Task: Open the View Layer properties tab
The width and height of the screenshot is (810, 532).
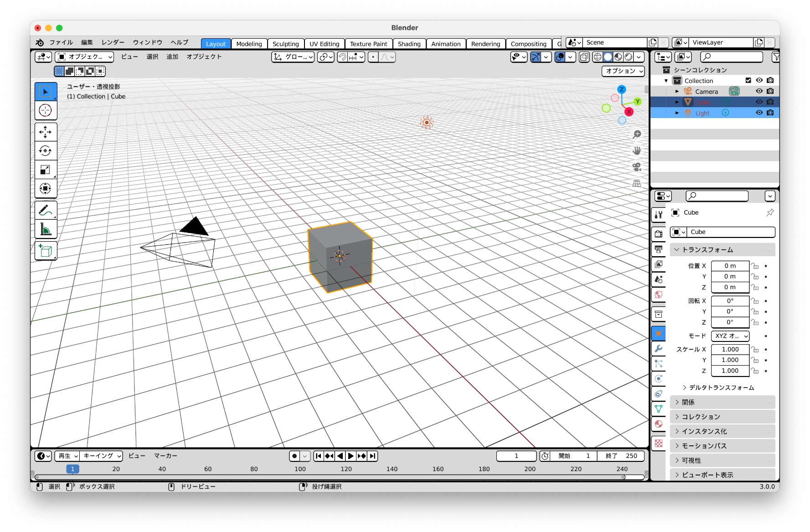Action: 659,264
